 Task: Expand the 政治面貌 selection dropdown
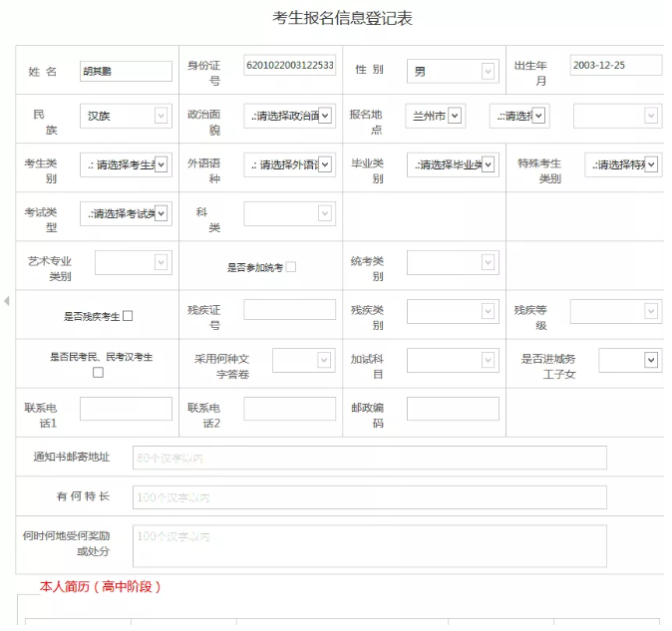point(288,116)
